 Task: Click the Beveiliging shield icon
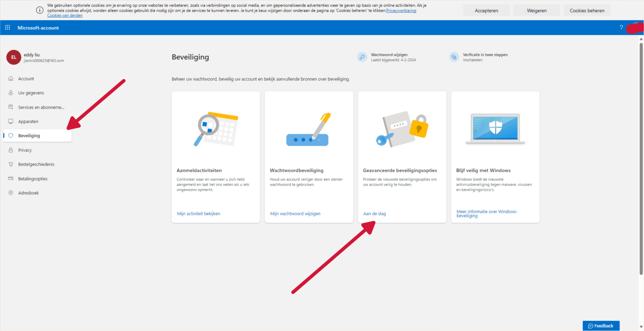[x=11, y=136]
